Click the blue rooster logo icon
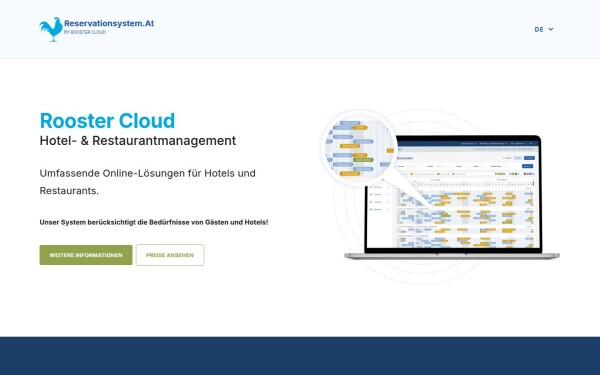The height and width of the screenshot is (375, 600). (51, 29)
